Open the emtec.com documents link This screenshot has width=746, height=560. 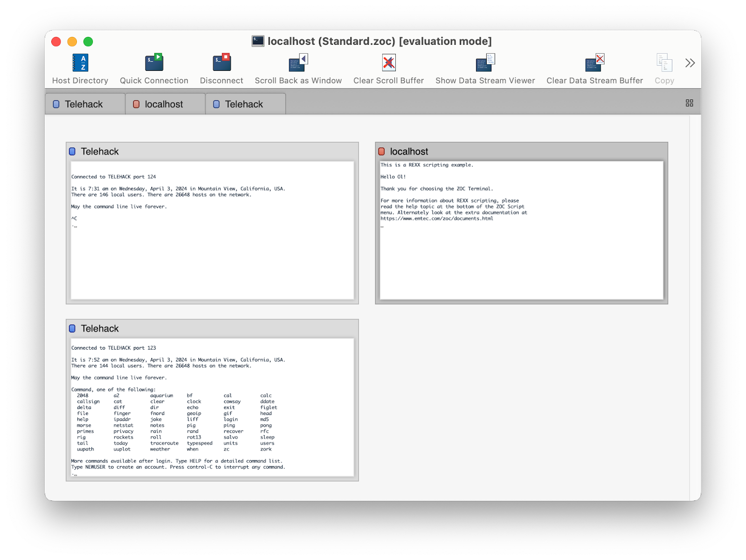(436, 218)
